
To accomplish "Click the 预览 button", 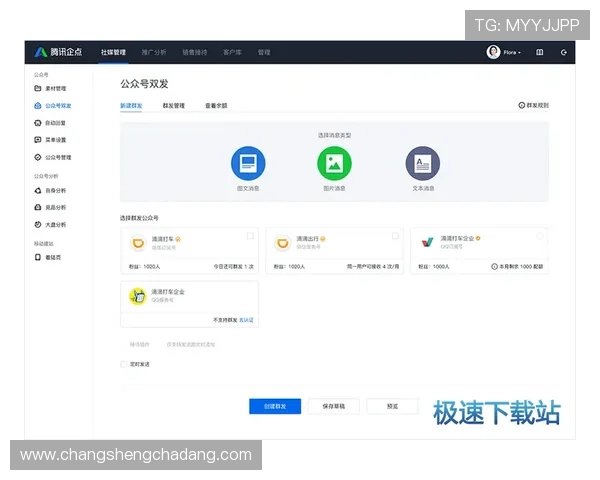I will [392, 406].
